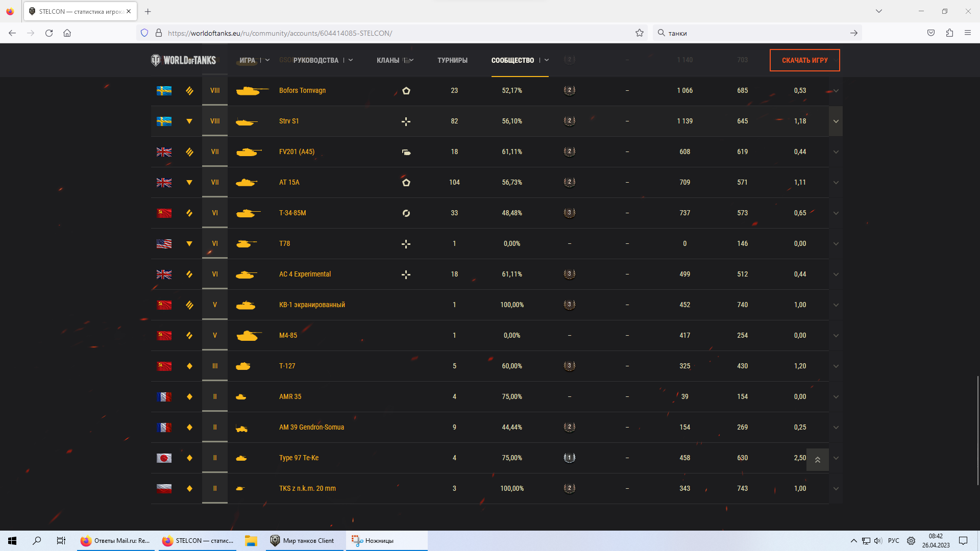Click the bookmark star in the address bar

click(x=640, y=33)
